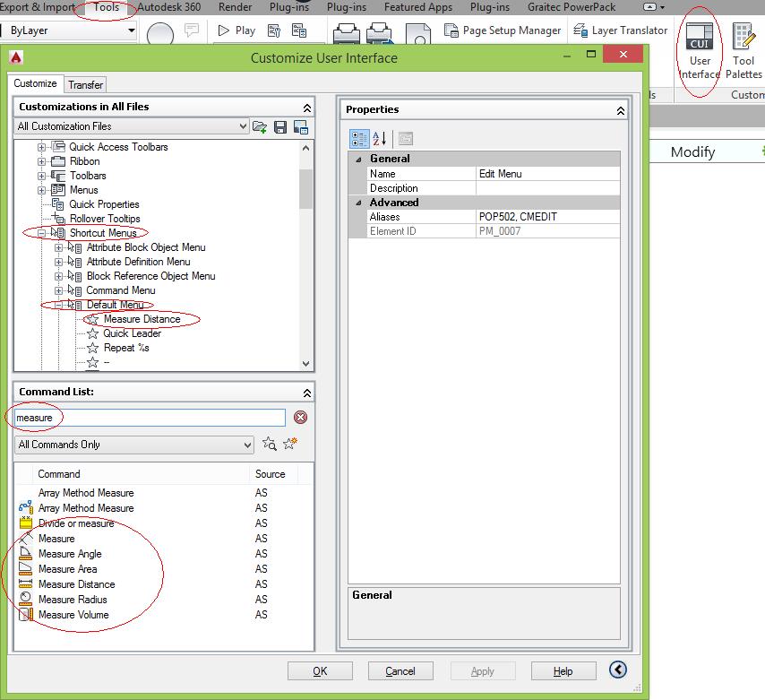This screenshot has height=700, width=765.
Task: Expand the Menus tree node
Action: point(41,190)
